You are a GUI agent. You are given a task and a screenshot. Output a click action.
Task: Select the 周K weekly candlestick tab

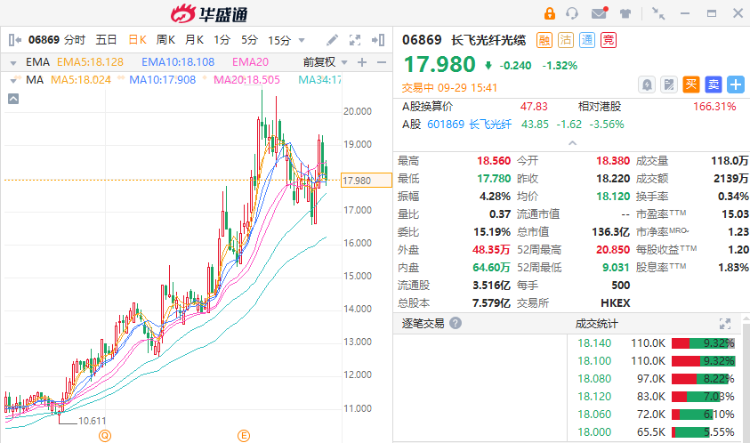point(165,40)
